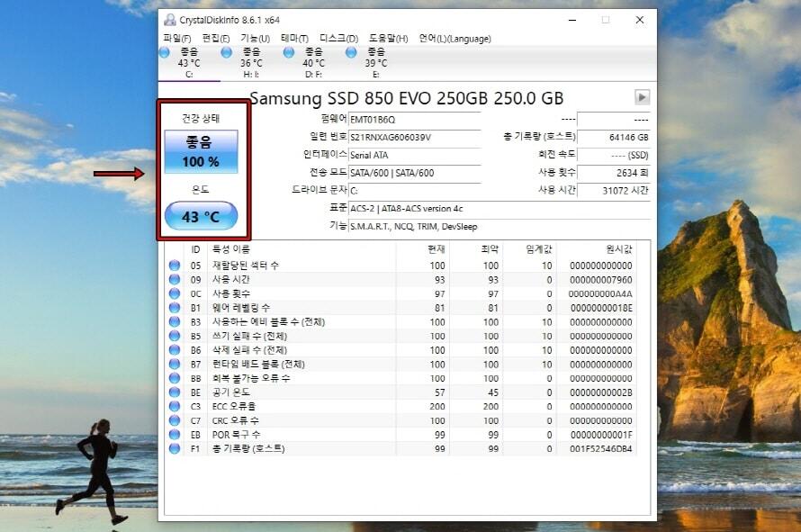Click raw value 001F52546DB4
Screen dimensions: 801x532
pyautogui.click(x=601, y=448)
